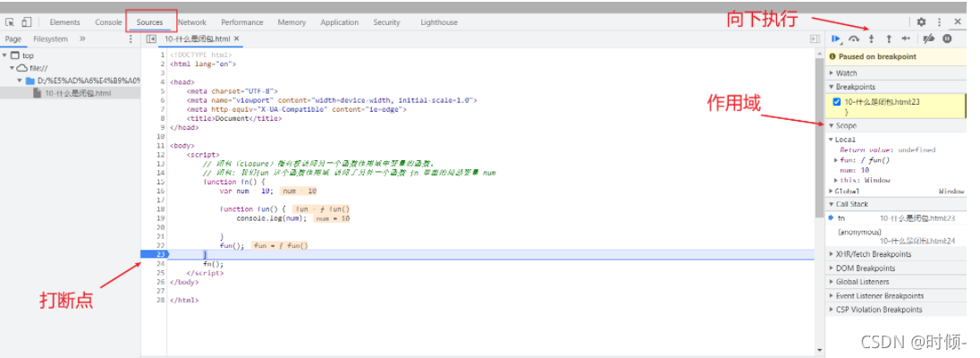Step out of current function
The image size is (980, 358).
(889, 38)
